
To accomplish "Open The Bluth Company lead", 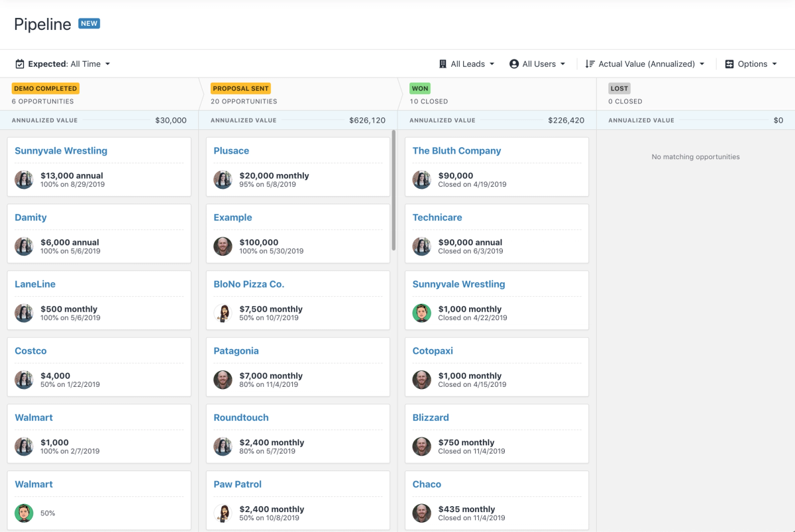I will tap(456, 150).
